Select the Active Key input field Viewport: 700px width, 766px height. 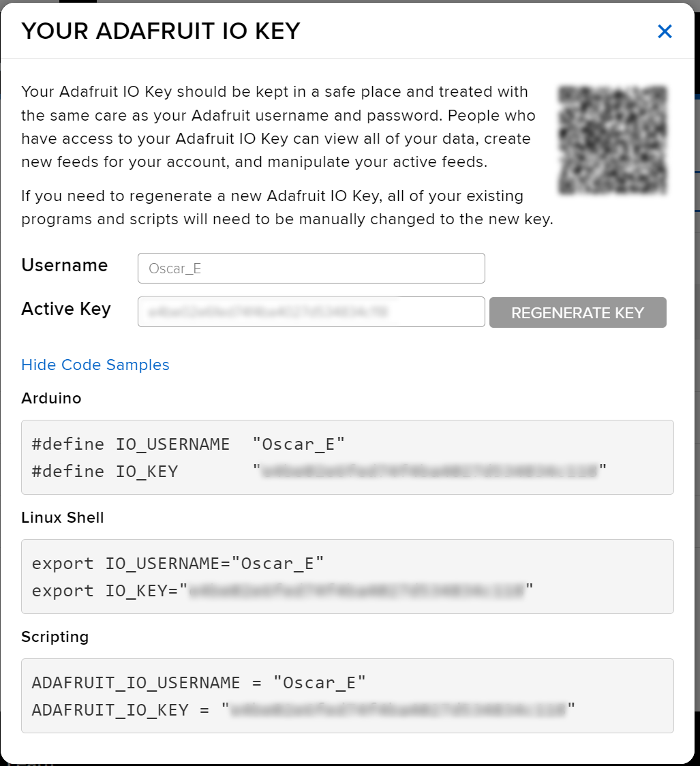click(311, 311)
